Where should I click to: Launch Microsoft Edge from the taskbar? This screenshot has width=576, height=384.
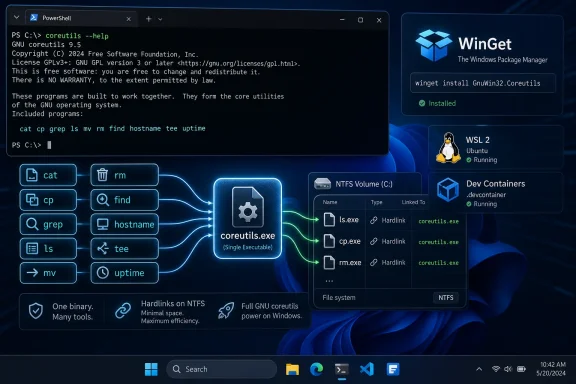point(316,369)
